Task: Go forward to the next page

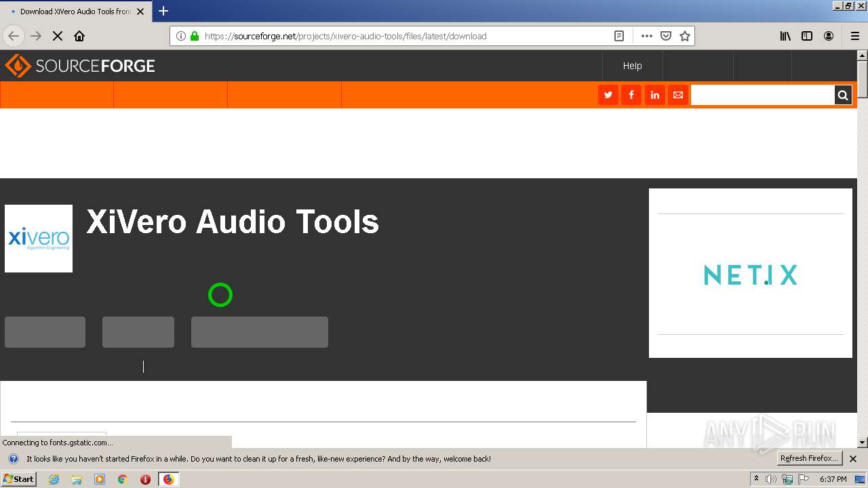Action: 36,36
